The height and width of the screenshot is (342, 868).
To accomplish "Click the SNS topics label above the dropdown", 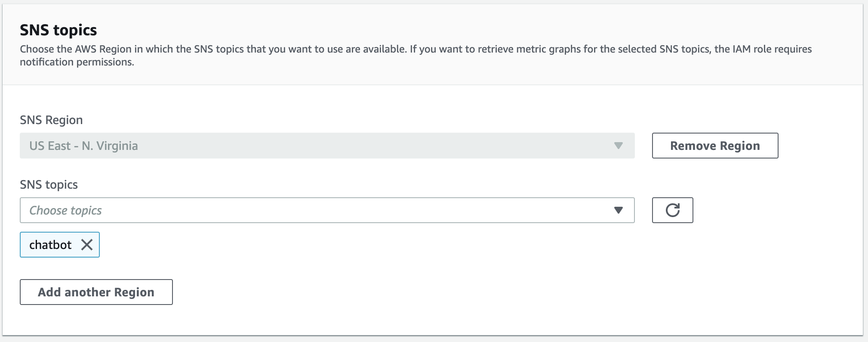I will pyautogui.click(x=49, y=184).
